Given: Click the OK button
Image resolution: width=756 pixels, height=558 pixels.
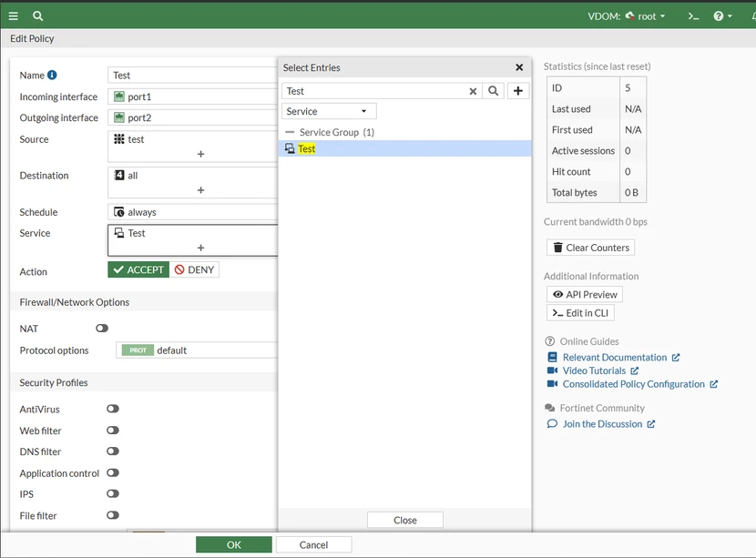Looking at the screenshot, I should (234, 545).
